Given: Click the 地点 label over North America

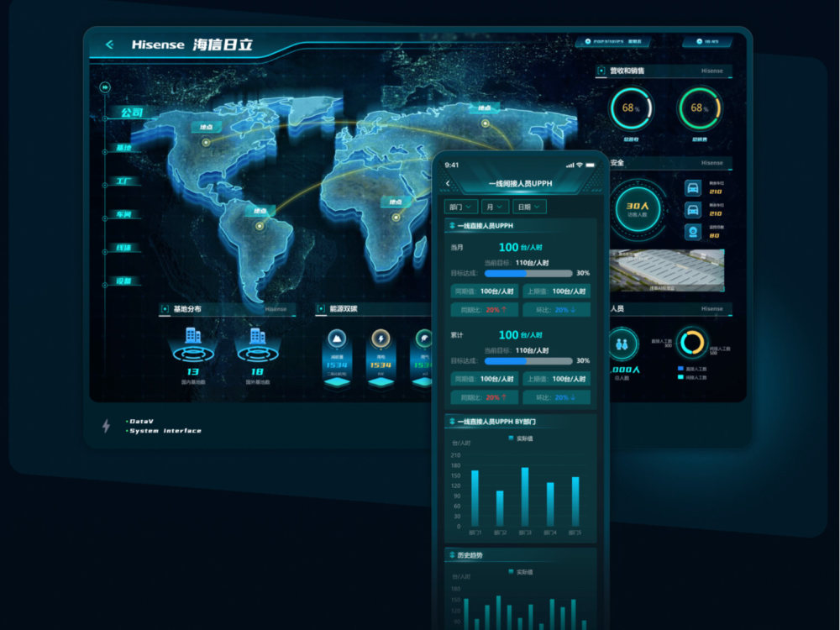Looking at the screenshot, I should click(207, 127).
